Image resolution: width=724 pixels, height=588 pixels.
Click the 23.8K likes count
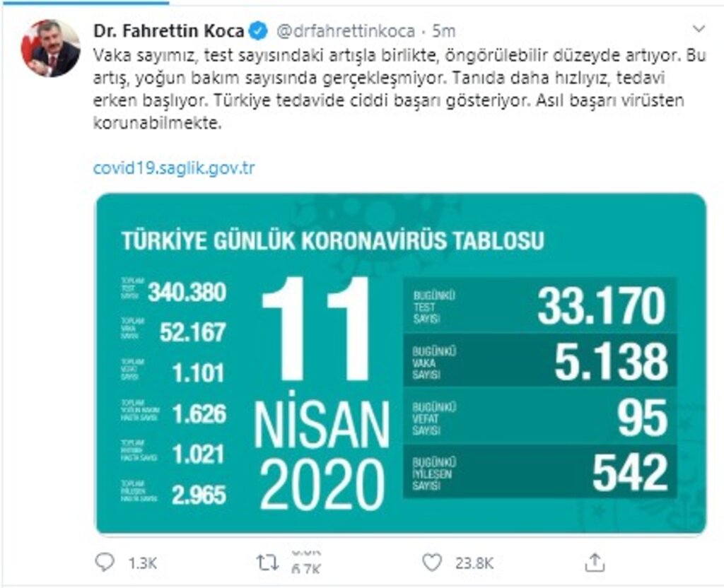pyautogui.click(x=477, y=563)
